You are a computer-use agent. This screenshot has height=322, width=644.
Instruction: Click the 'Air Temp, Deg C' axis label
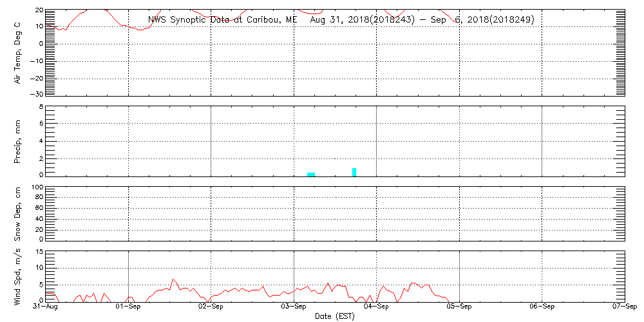[x=18, y=53]
